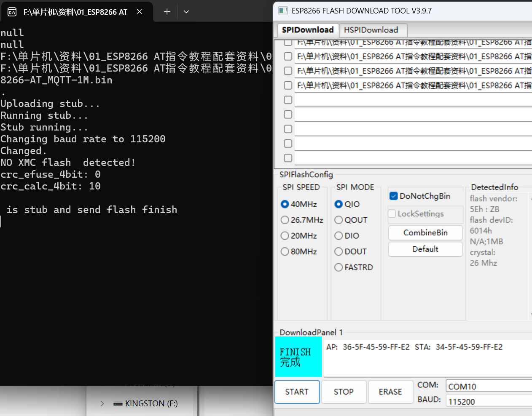The image size is (532, 416).
Task: Switch to the HSPIDownload tab
Action: tap(373, 30)
